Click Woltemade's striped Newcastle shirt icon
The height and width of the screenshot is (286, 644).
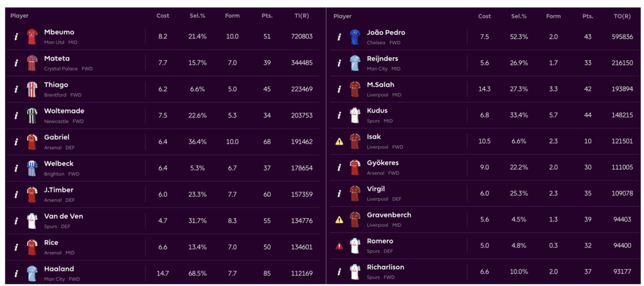(33, 116)
